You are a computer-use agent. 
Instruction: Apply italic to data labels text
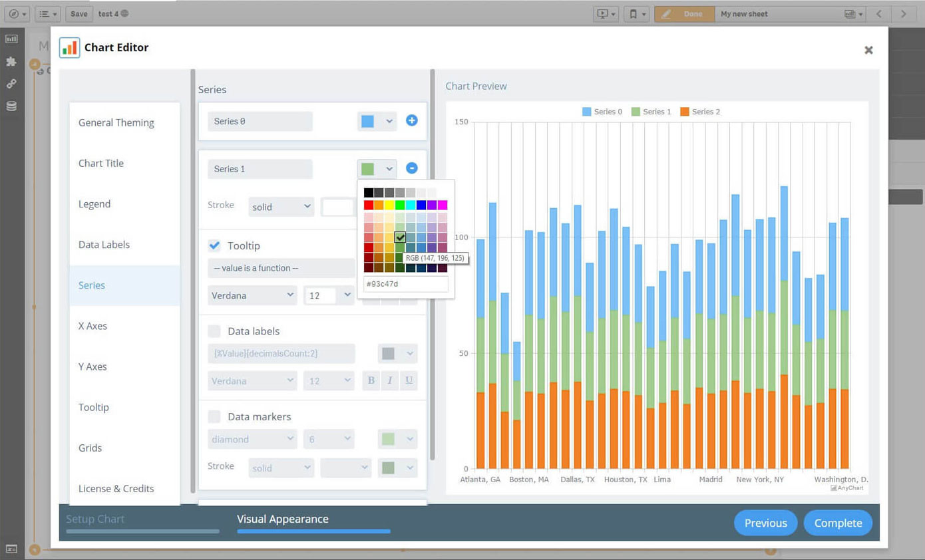(390, 380)
